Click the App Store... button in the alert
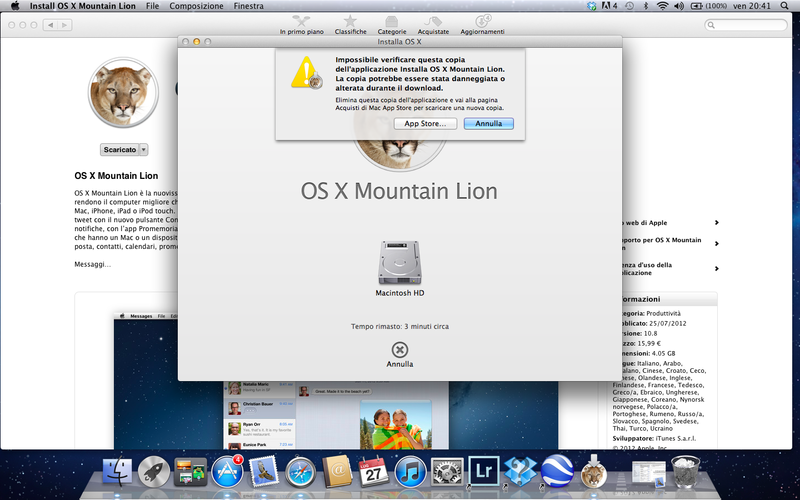This screenshot has width=800, height=500. tap(425, 123)
